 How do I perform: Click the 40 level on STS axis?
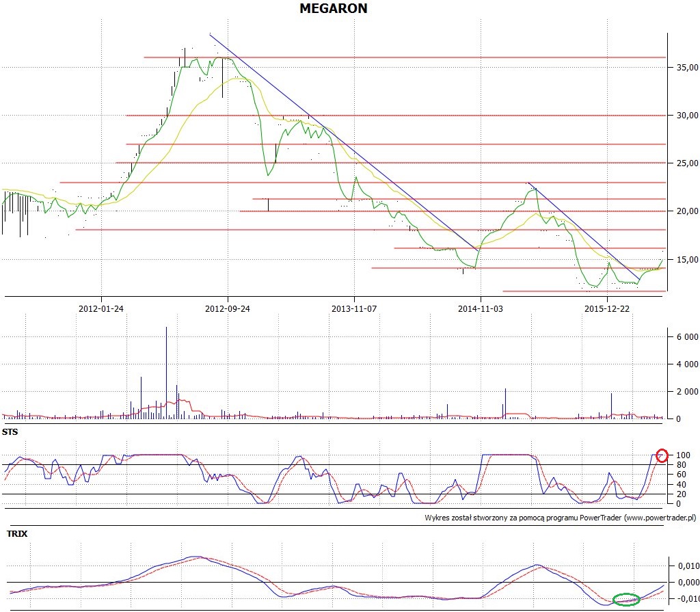point(682,484)
